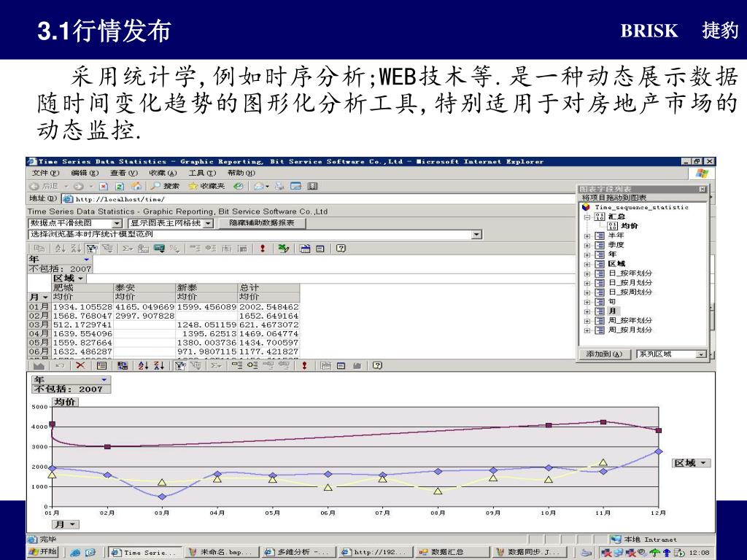
Task: Click the Sort Descending icon in chart toolbar
Action: click(x=159, y=365)
